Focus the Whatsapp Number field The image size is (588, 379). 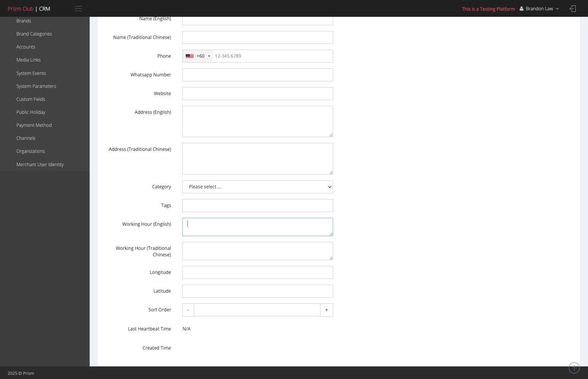tap(258, 75)
